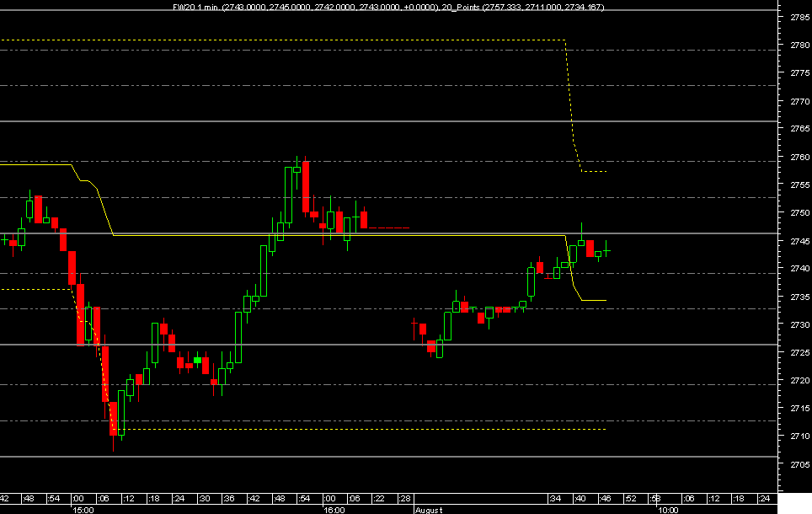Click the 2770 value on the price scale
Screen dimensions: 812x514
point(799,101)
